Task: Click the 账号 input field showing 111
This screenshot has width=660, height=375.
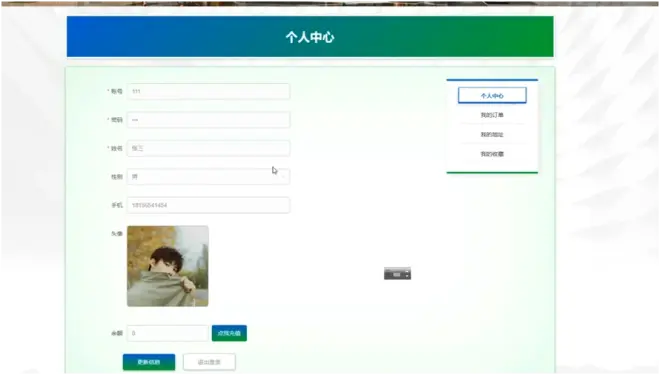Action: (x=208, y=91)
